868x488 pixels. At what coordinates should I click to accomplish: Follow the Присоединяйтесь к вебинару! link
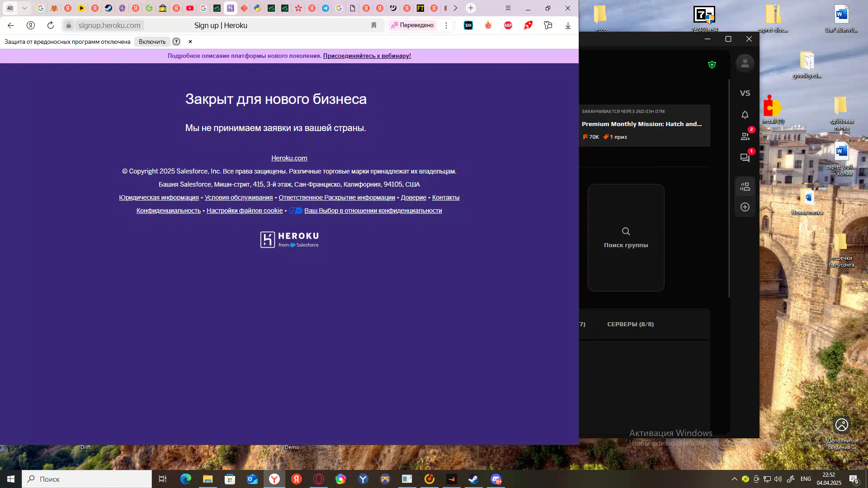tap(367, 56)
